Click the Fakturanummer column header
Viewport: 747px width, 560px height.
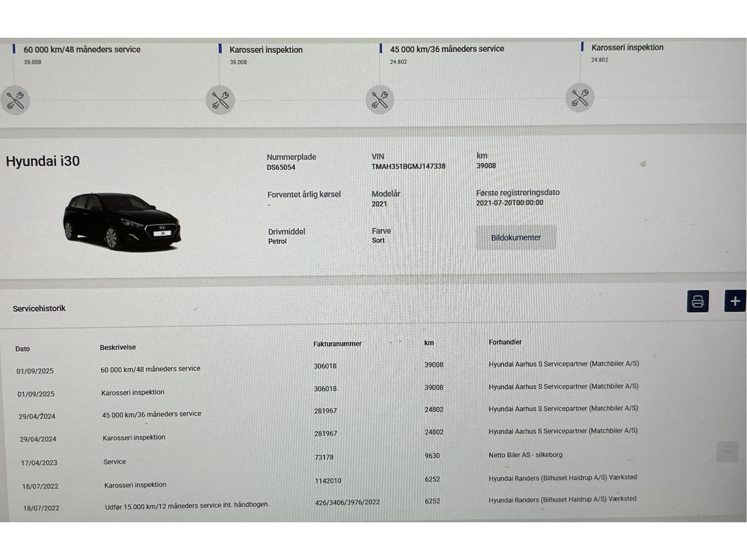point(337,344)
